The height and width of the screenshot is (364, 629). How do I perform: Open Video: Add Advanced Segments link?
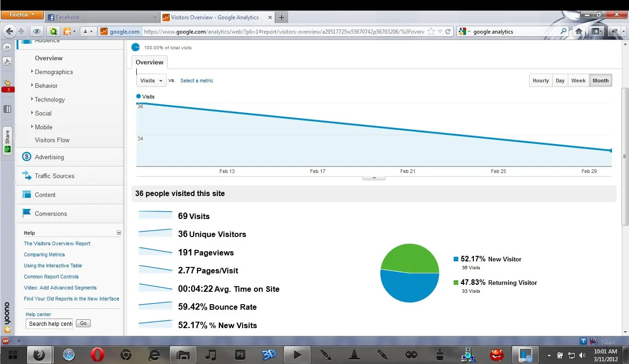60,288
